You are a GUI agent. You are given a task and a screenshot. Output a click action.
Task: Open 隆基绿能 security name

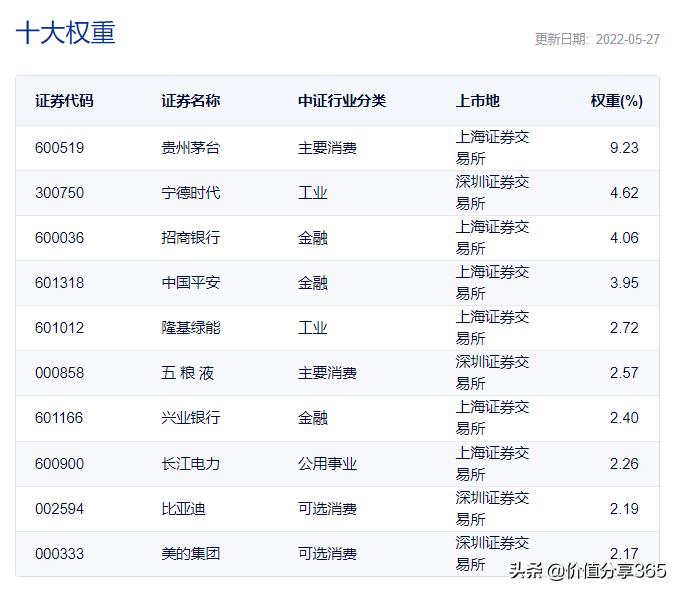pos(190,328)
